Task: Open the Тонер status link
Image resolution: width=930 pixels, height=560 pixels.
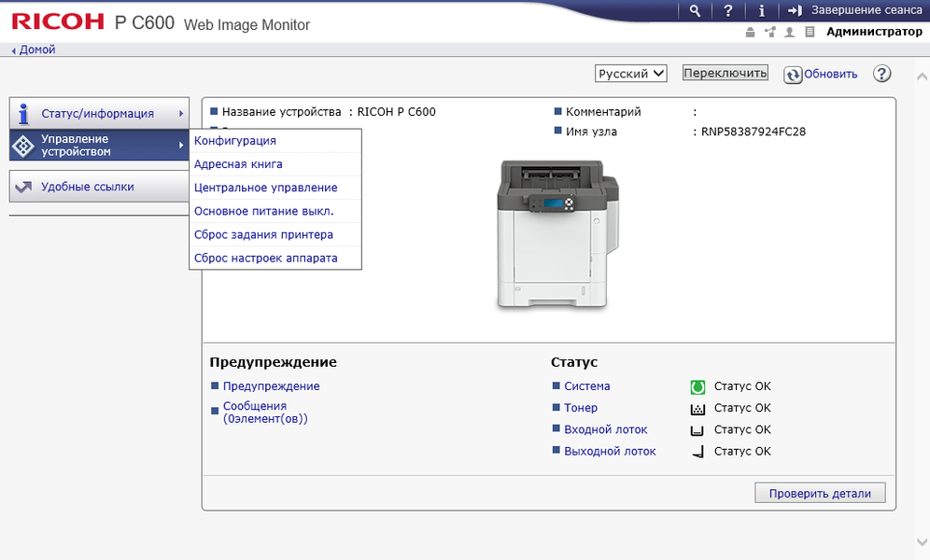Action: 581,408
